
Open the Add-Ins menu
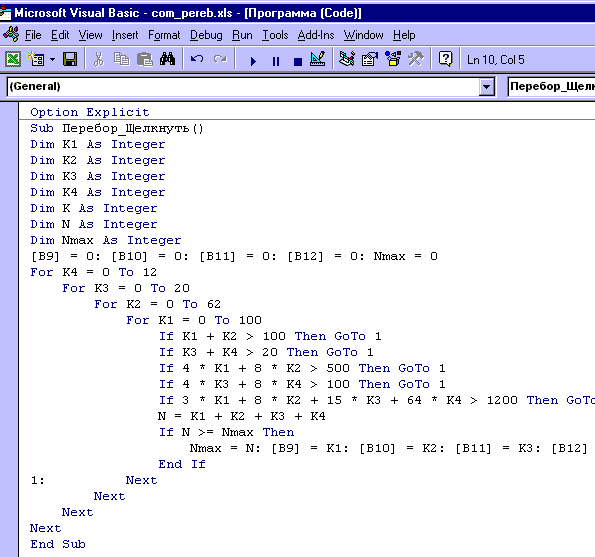(316, 35)
